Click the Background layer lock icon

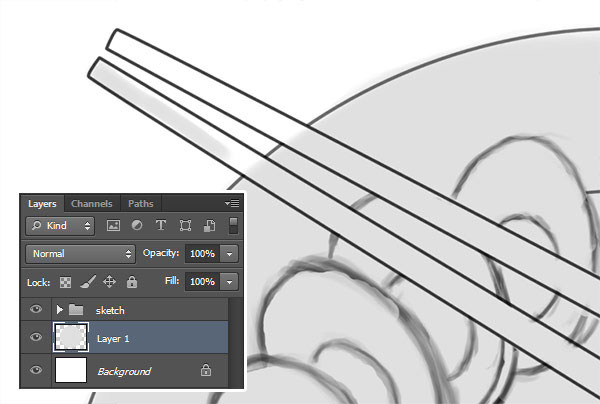206,370
